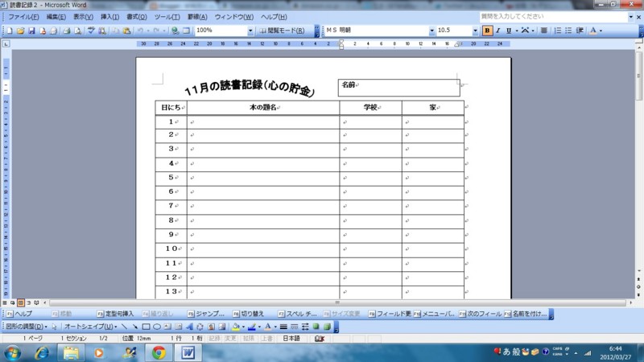Viewport: 644px width, 362px height.
Task: Click the 閲覧モード(R) reading mode button
Action: click(x=283, y=31)
